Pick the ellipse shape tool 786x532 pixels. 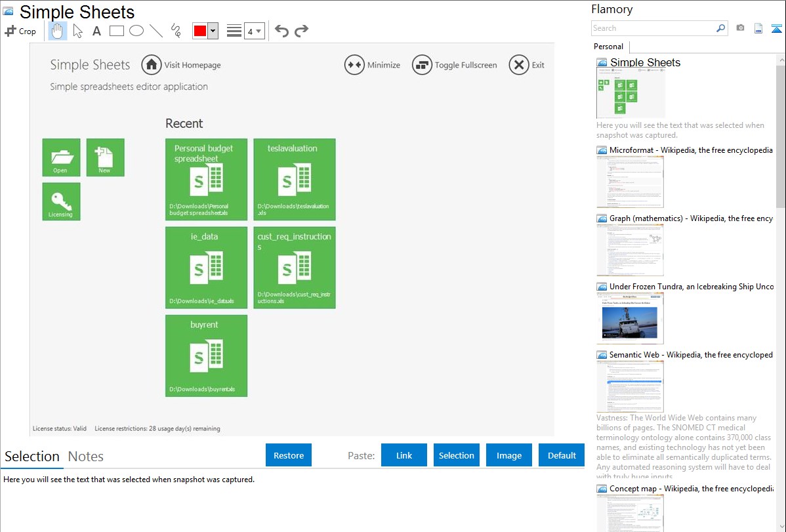pyautogui.click(x=136, y=31)
